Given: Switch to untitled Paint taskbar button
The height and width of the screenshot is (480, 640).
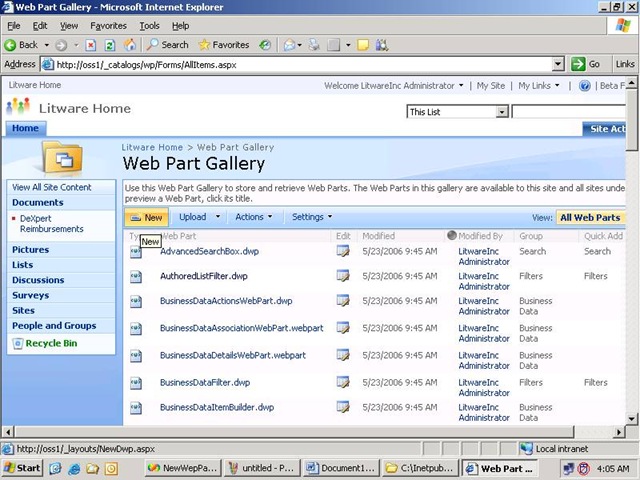Looking at the screenshot, I should click(x=262, y=468).
